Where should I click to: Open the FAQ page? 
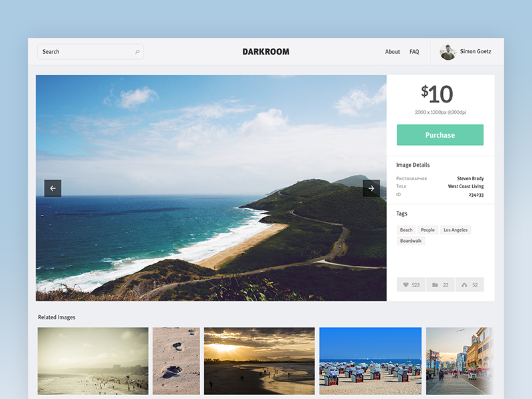tap(414, 52)
